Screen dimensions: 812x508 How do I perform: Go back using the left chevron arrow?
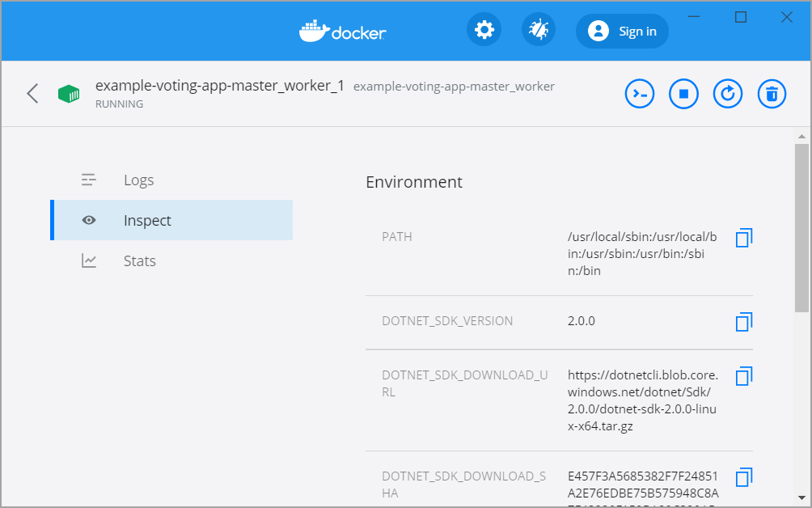tap(32, 94)
